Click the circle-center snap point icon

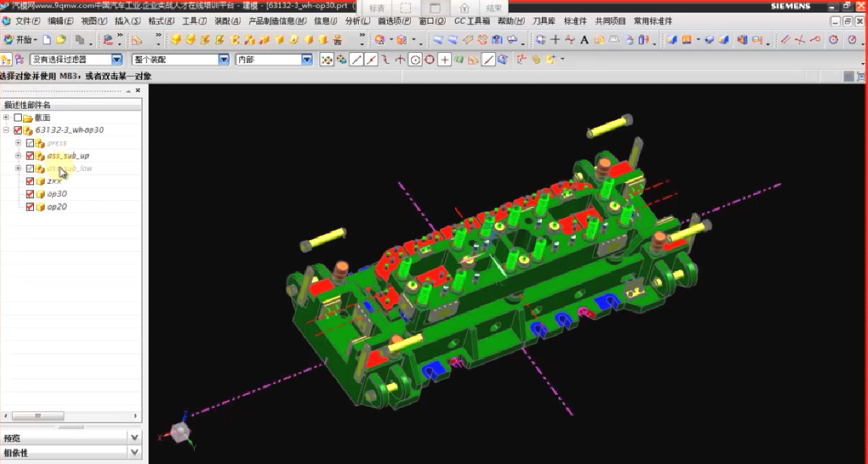tap(415, 60)
